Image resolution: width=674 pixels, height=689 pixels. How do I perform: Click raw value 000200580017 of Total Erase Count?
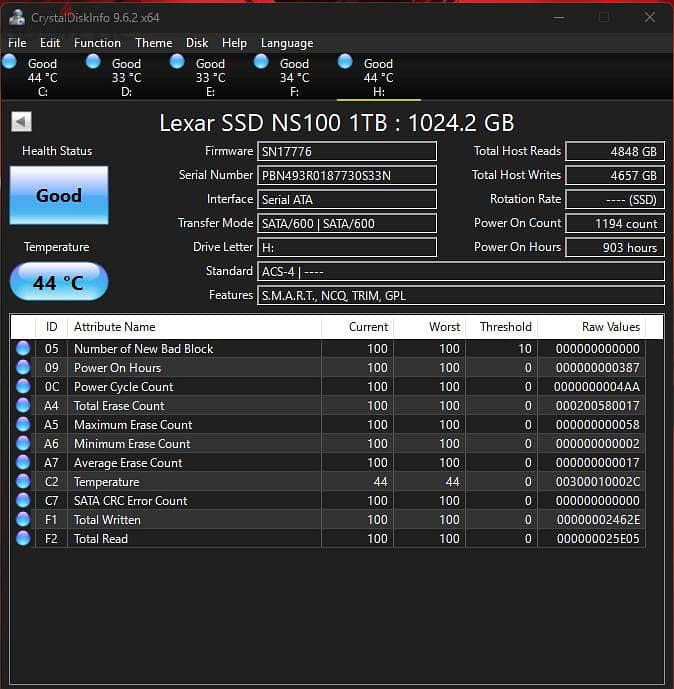point(598,406)
